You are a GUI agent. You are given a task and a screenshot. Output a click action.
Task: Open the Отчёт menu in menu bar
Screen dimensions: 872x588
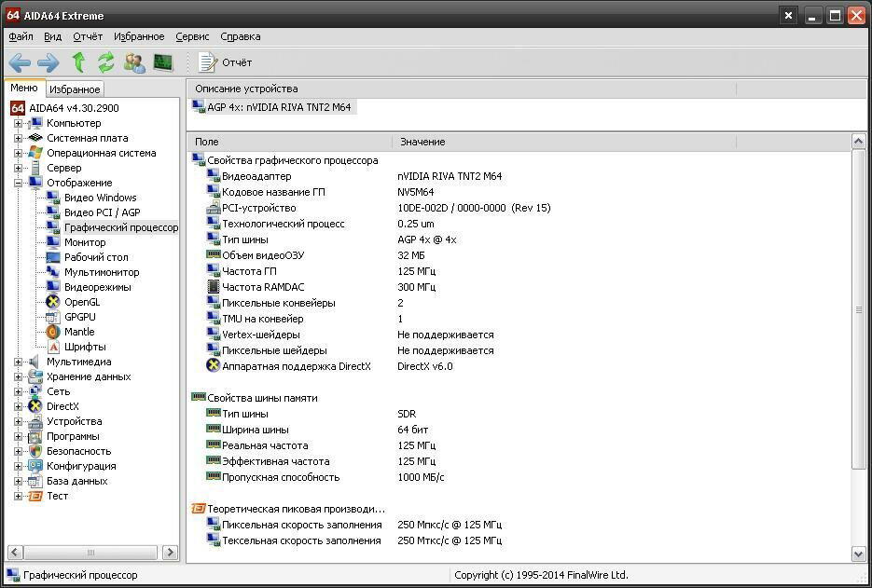tap(88, 36)
